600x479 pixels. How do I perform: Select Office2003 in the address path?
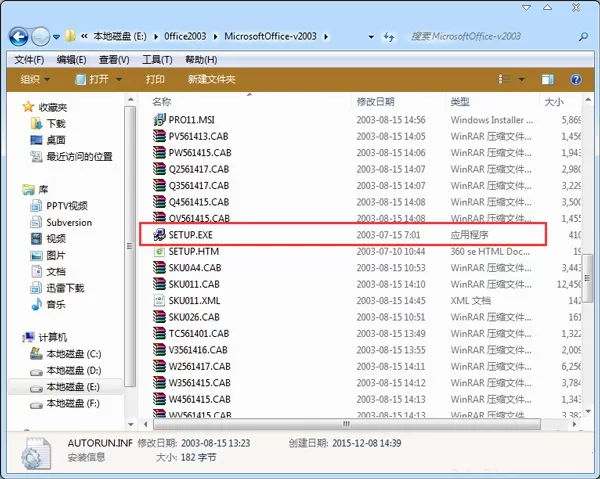click(185, 36)
